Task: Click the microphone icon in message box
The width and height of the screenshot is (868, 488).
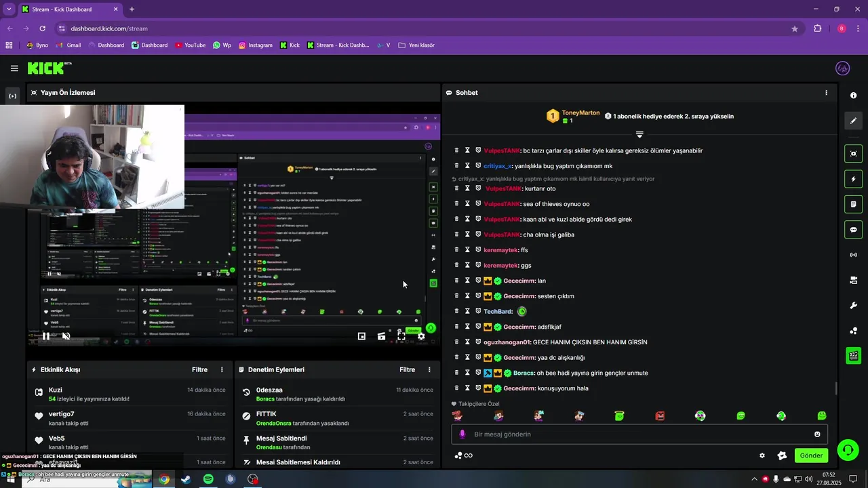Action: [x=462, y=434]
